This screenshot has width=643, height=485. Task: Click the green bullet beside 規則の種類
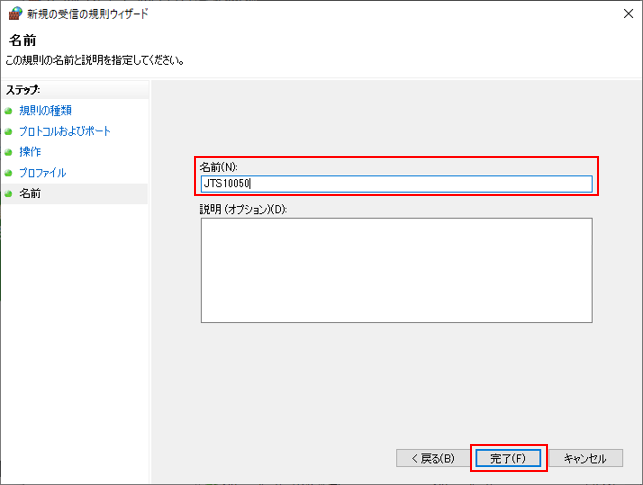(9, 111)
